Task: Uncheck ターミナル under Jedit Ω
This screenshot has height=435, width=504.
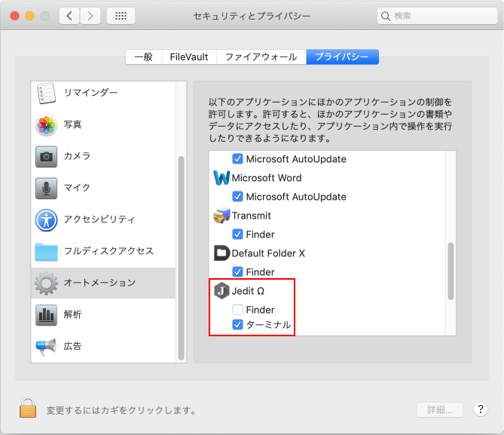Action: [237, 325]
